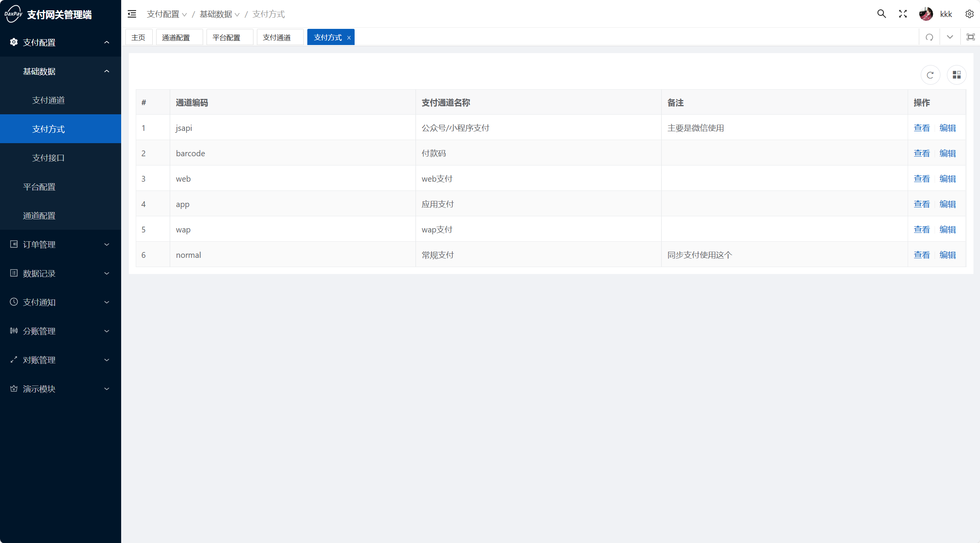Edit the barcode row via 编辑

[948, 153]
